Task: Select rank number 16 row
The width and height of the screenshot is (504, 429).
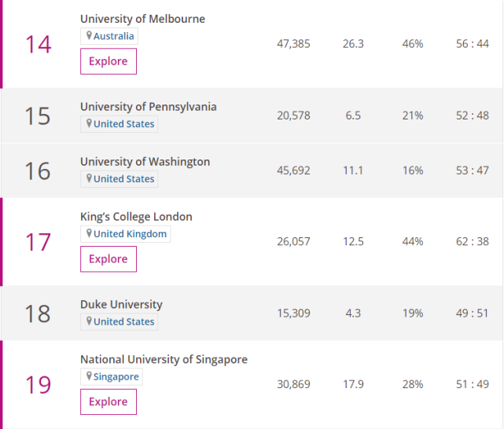Action: pyautogui.click(x=37, y=170)
